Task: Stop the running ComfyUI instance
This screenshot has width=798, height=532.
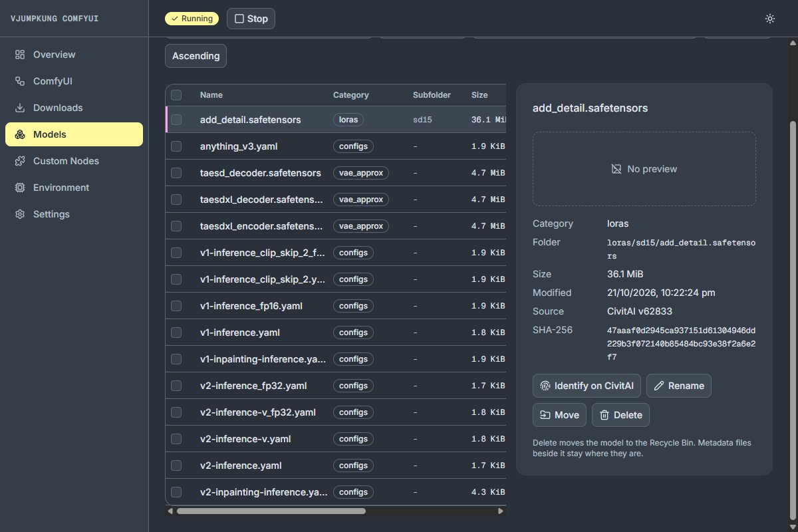Action: coord(251,19)
